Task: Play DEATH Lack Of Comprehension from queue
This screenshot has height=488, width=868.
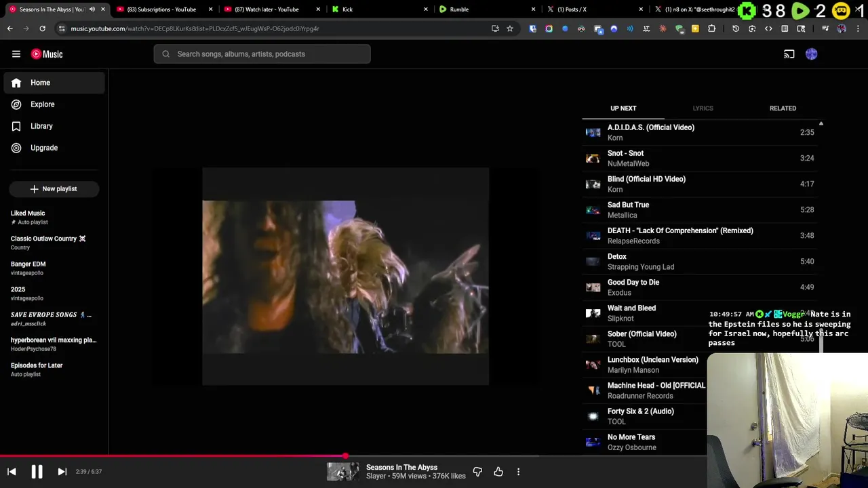Action: [701, 235]
